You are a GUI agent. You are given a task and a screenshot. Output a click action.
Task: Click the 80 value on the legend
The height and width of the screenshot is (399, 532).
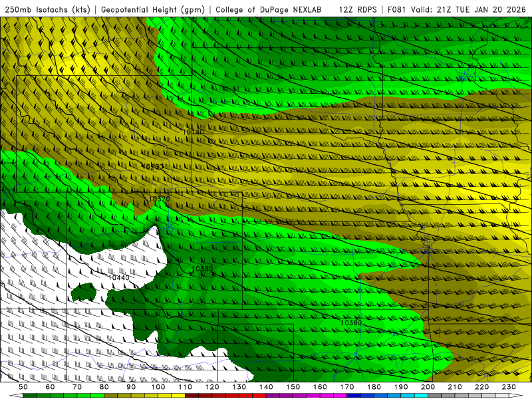[104, 387]
